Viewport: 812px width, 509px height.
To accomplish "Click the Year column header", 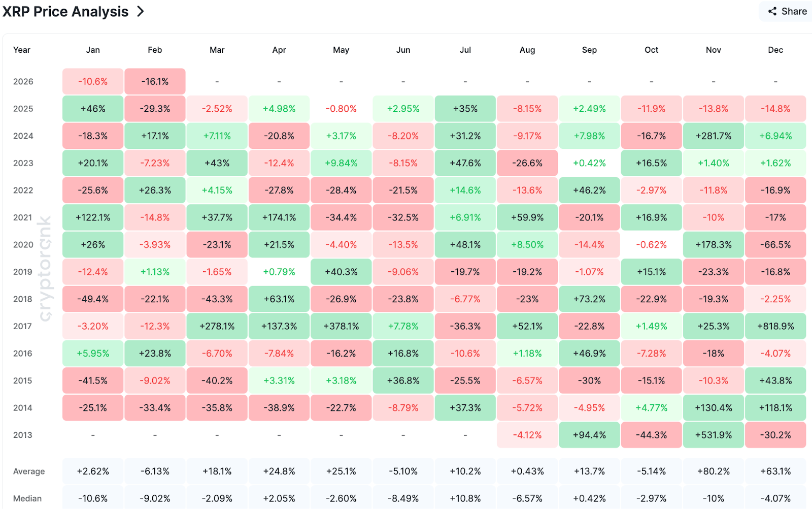I will (x=22, y=50).
